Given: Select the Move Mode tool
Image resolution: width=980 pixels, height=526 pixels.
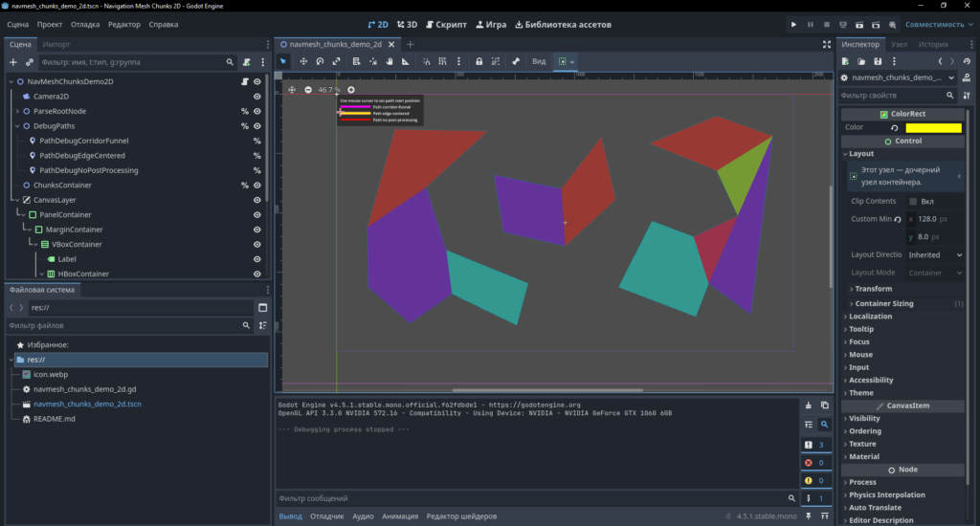Looking at the screenshot, I should pos(303,61).
